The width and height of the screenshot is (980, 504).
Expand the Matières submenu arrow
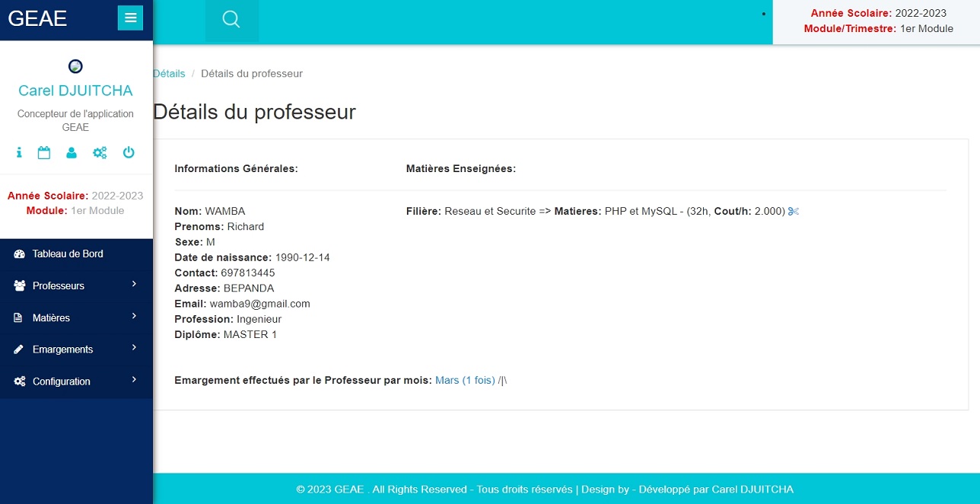click(x=134, y=317)
